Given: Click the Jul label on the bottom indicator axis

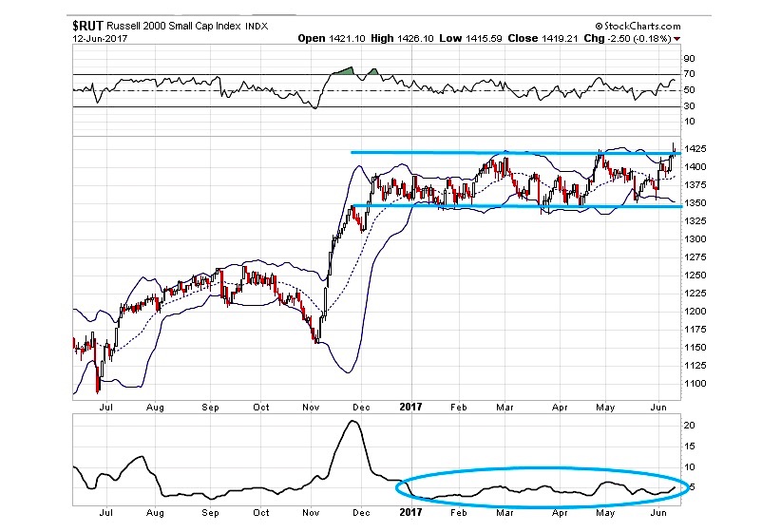Looking at the screenshot, I should [x=105, y=512].
